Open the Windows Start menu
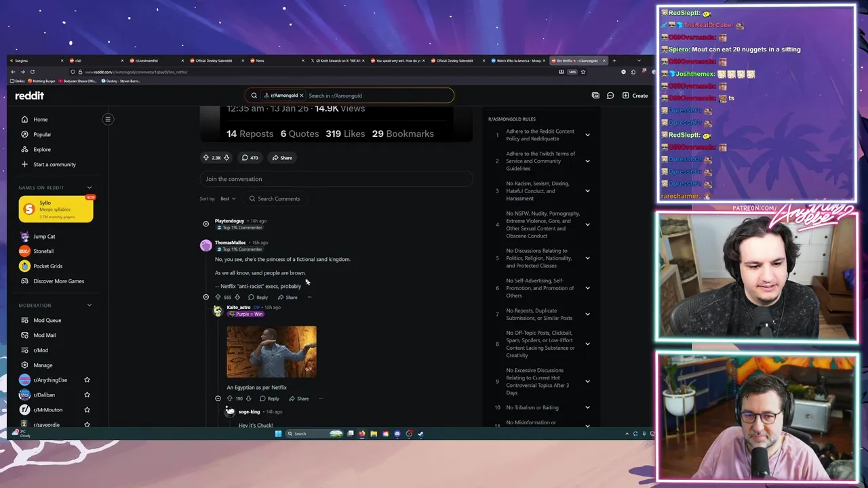The image size is (868, 488). [278, 434]
